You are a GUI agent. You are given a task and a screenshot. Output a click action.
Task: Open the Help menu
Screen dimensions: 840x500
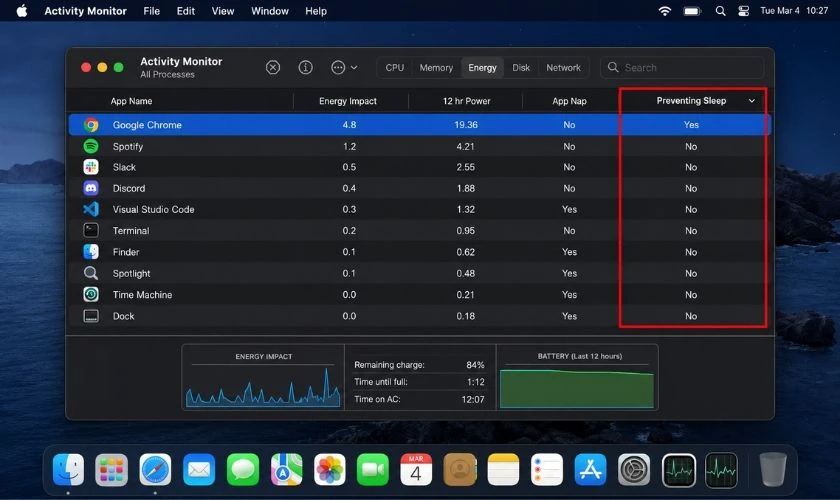tap(316, 11)
